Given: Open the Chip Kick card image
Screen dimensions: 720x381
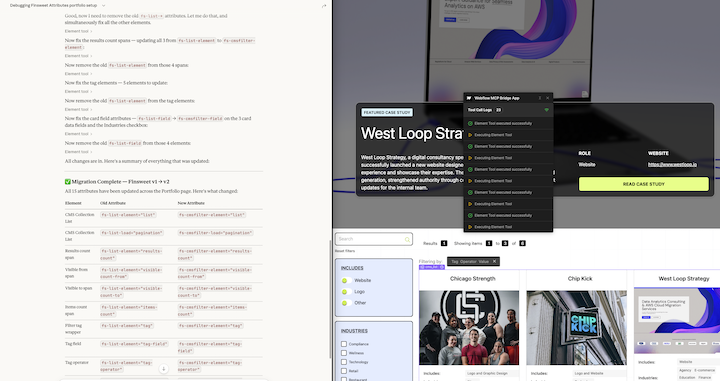Looking at the screenshot, I should [576, 328].
